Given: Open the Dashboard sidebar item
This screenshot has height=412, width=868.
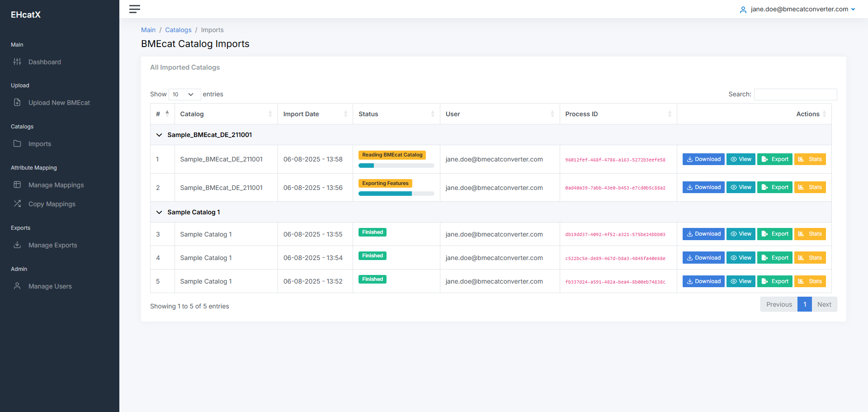Looking at the screenshot, I should (x=44, y=62).
